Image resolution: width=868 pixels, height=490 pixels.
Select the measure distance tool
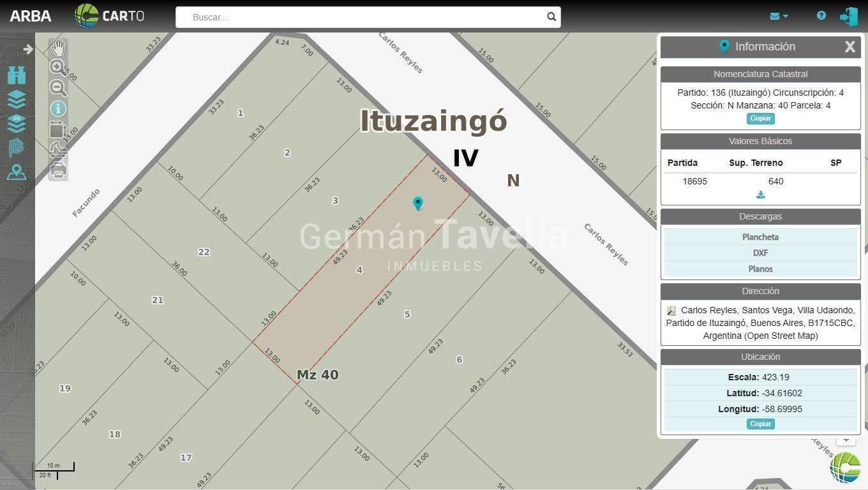tap(58, 149)
